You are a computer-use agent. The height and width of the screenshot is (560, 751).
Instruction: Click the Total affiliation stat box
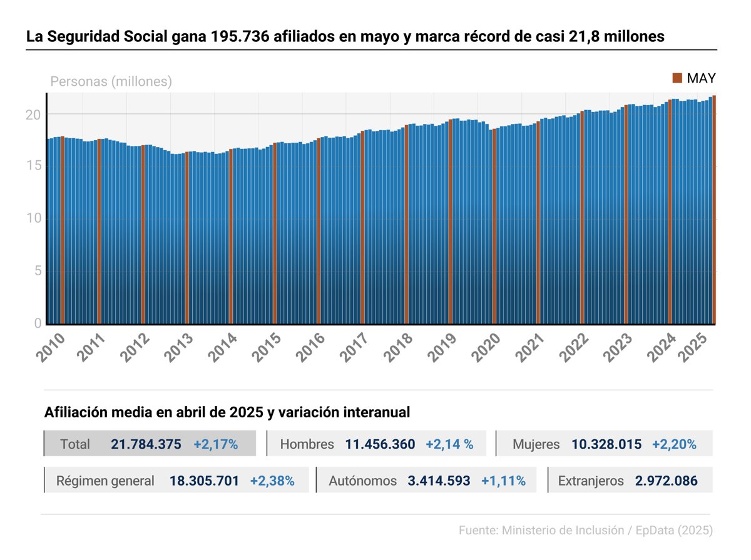(150, 444)
